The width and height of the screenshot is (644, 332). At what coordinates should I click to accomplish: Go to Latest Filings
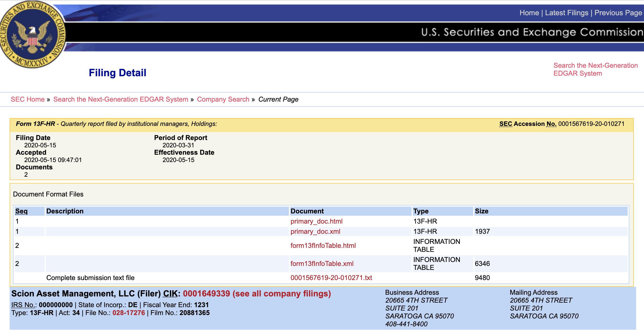click(x=567, y=13)
